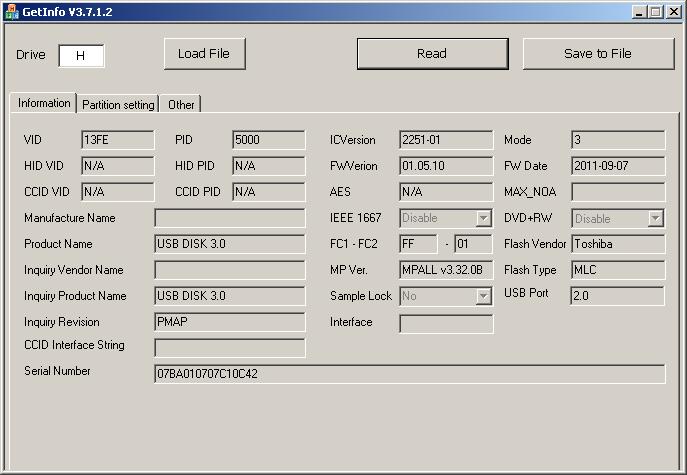Click the 'Flash Vendor' label

[535, 244]
